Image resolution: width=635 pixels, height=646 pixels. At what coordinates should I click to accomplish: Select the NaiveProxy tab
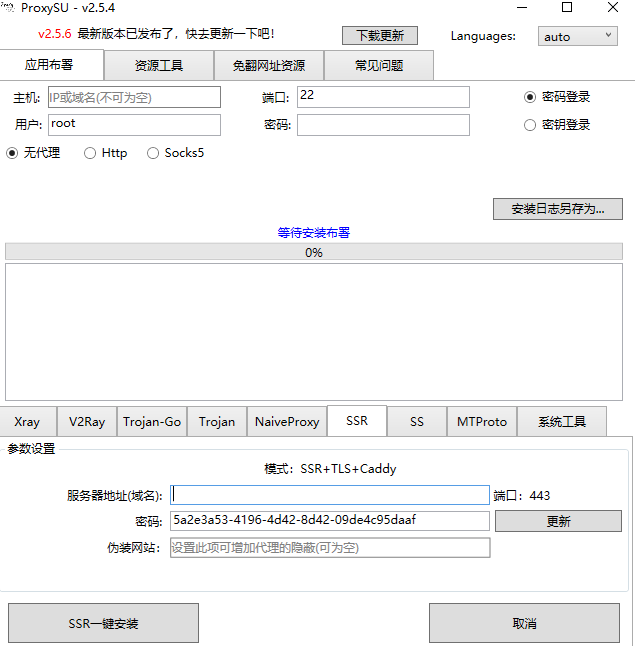[287, 422]
